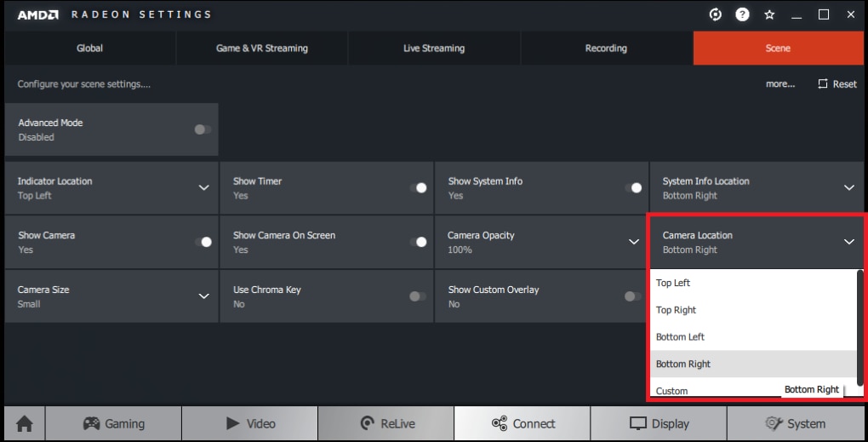Open the Video section
Viewport: 868px width, 442px height.
click(249, 424)
